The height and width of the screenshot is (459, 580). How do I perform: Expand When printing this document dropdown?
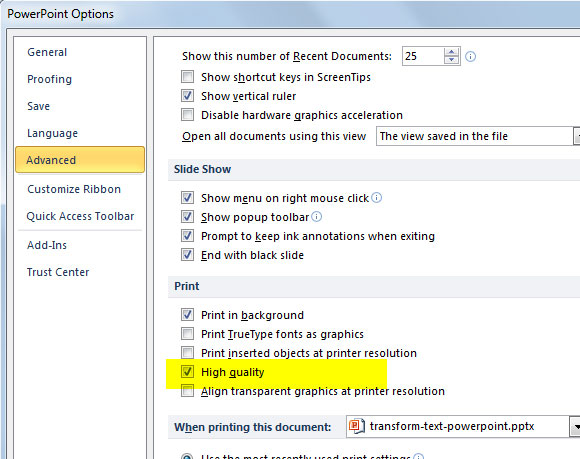click(x=575, y=427)
